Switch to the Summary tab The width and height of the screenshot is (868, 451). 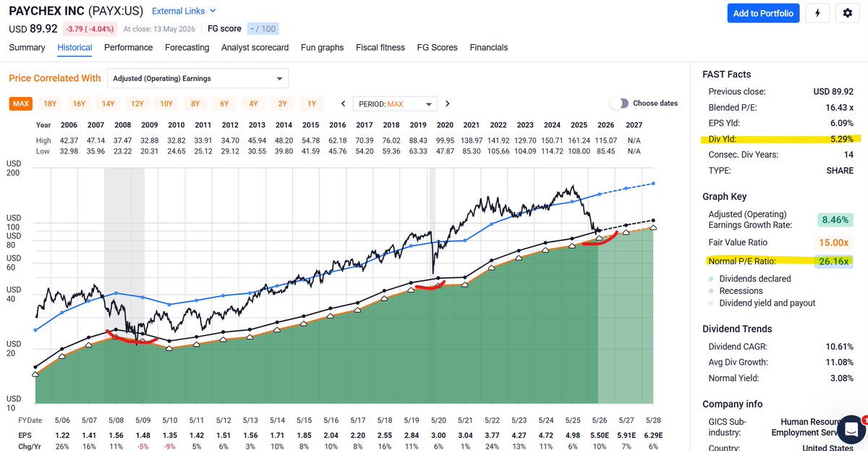point(27,48)
